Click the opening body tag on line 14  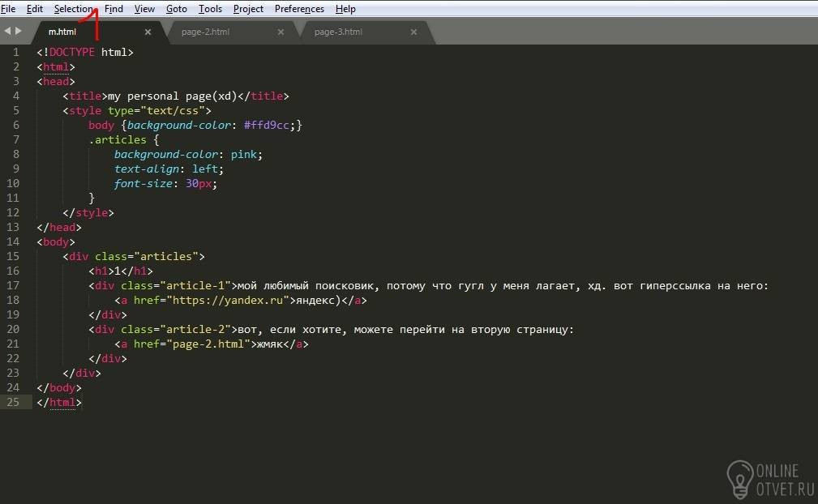[x=56, y=241]
